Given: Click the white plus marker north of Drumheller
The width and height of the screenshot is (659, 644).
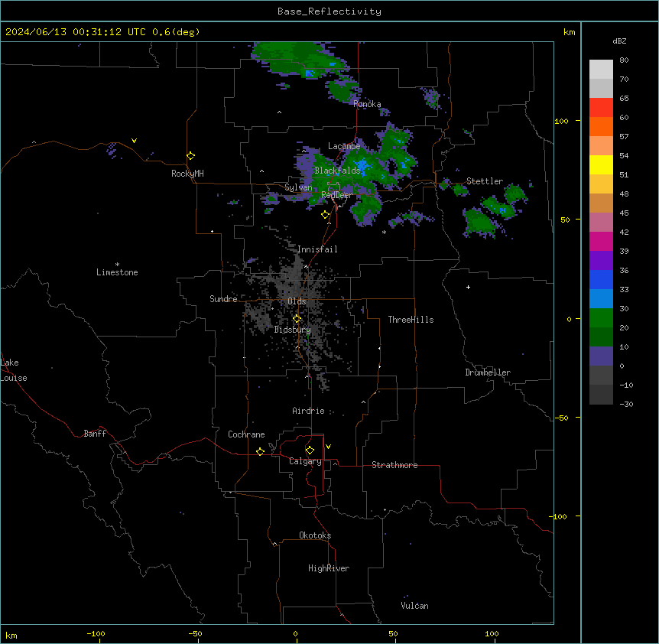Looking at the screenshot, I should (468, 287).
